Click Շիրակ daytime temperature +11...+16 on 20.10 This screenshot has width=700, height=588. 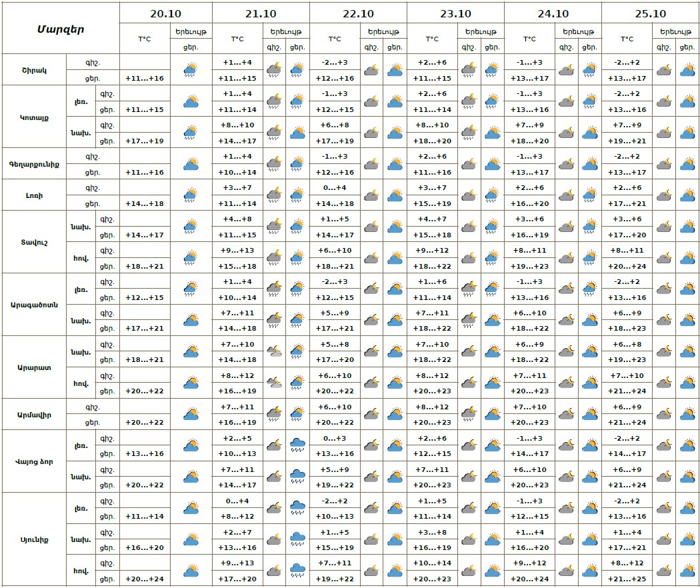[145, 78]
